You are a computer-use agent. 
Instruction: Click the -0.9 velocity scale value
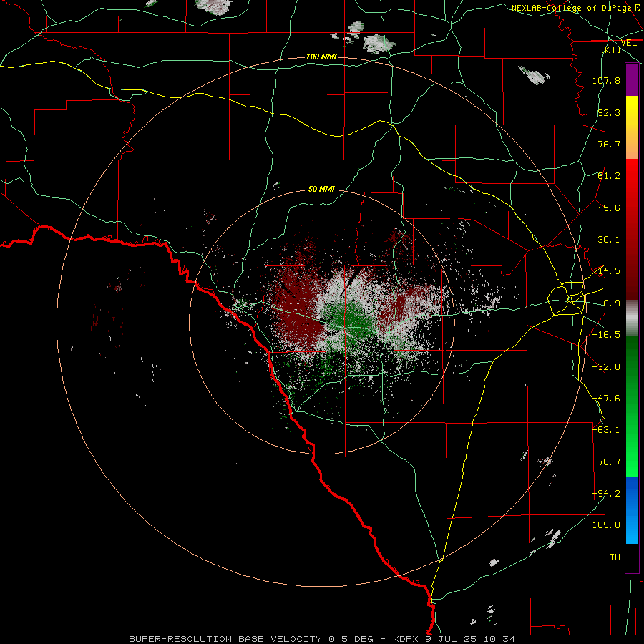(609, 303)
